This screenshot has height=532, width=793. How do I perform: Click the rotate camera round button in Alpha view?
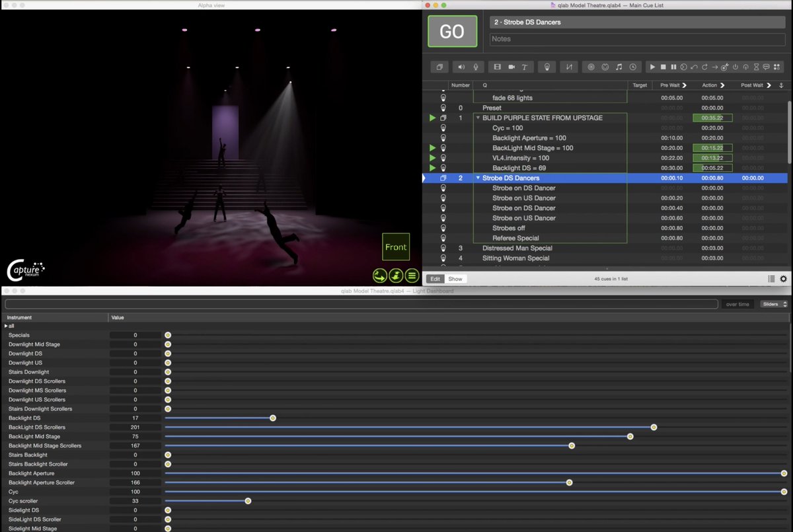379,276
